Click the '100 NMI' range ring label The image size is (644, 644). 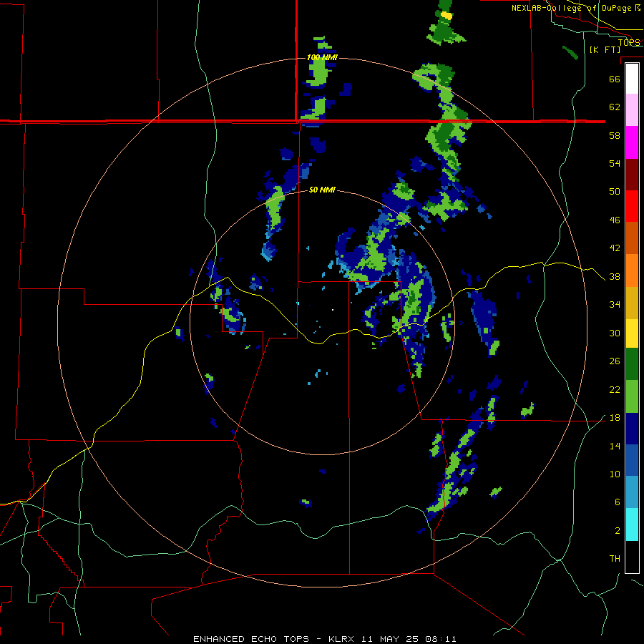point(322,57)
